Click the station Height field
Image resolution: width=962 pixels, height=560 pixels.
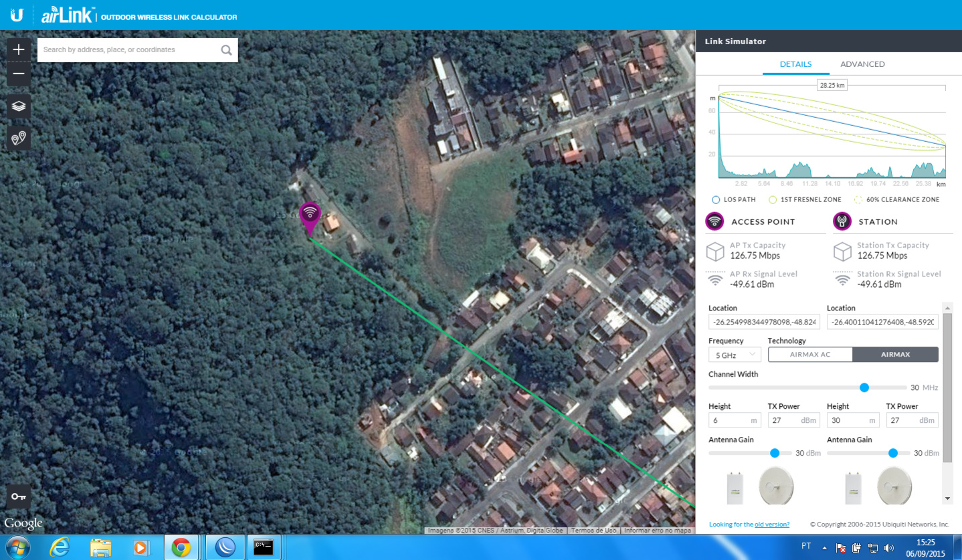click(853, 420)
